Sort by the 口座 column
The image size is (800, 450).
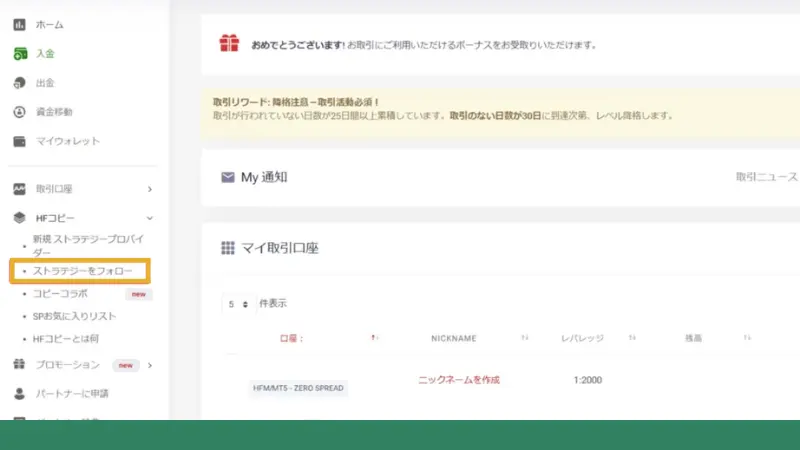373,338
